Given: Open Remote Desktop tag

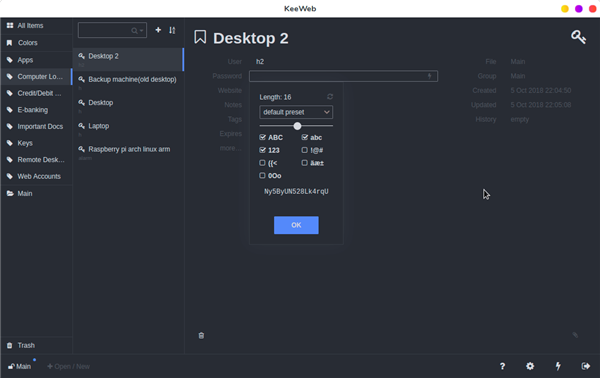Looking at the screenshot, I should click(36, 160).
